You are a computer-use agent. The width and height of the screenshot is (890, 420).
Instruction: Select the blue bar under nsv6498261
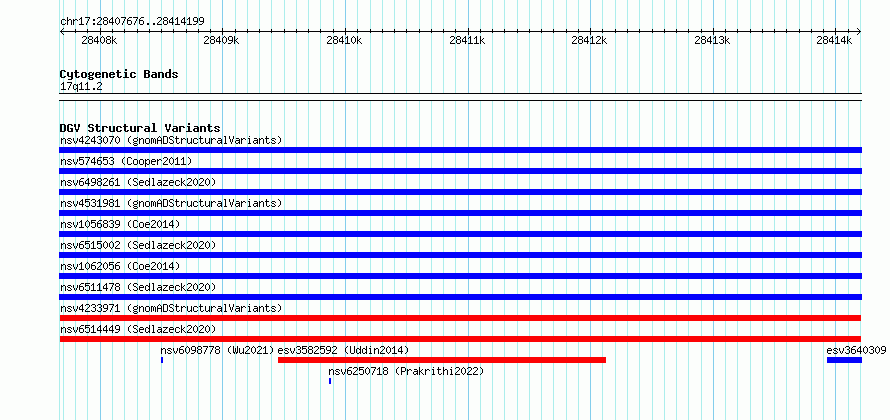pos(460,192)
